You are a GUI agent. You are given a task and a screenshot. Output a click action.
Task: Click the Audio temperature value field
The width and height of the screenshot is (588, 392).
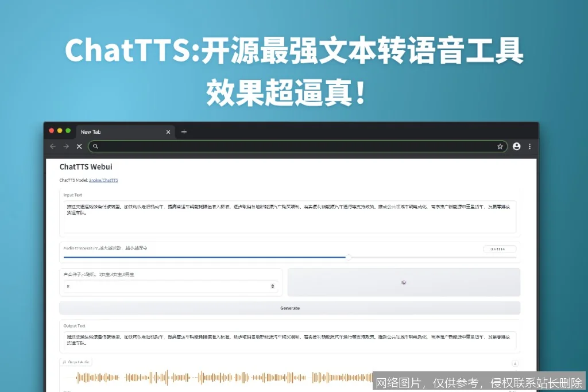click(x=500, y=249)
